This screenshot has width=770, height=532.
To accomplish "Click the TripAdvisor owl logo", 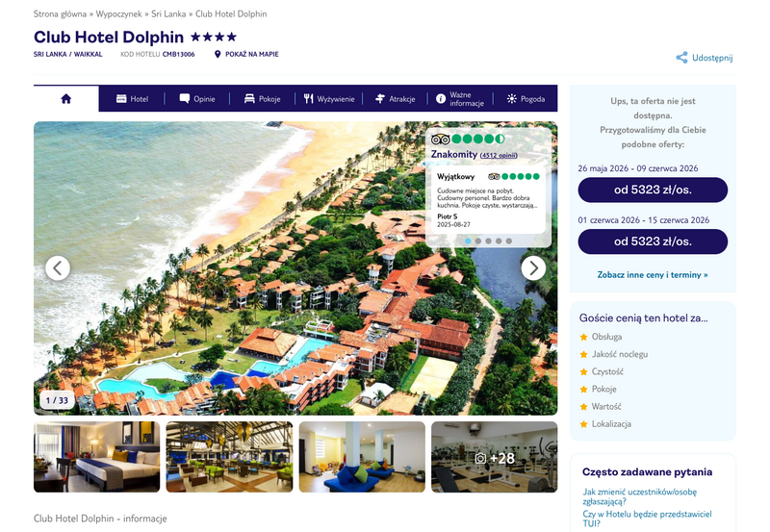I will click(440, 139).
